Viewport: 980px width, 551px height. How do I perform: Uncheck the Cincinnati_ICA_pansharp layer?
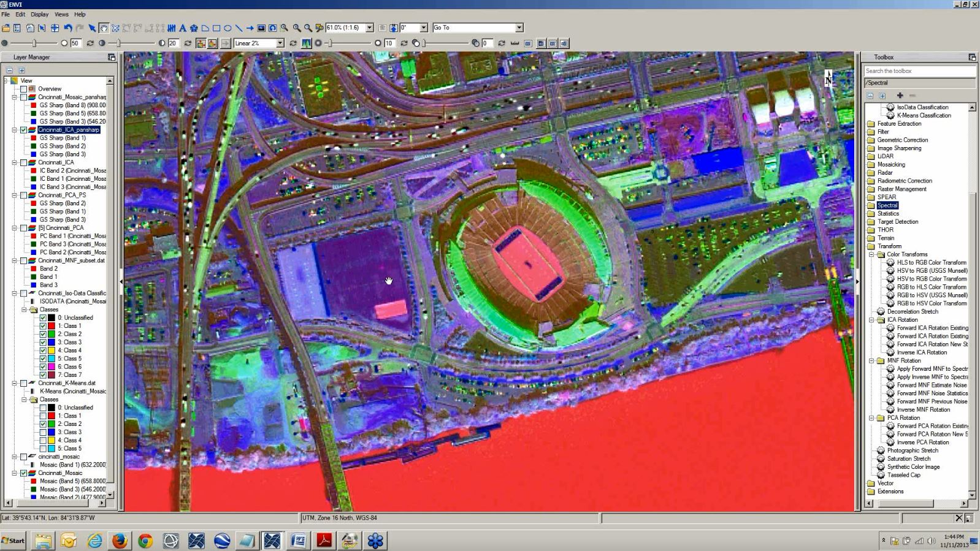[x=23, y=130]
